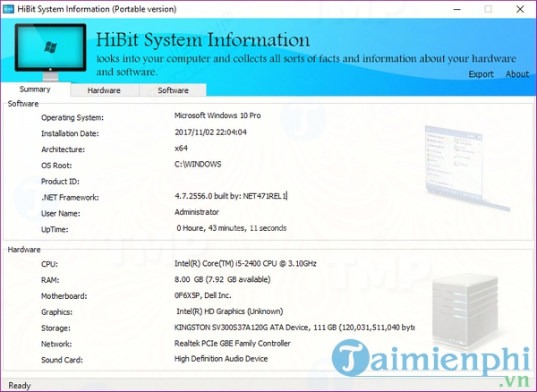The height and width of the screenshot is (392, 537).
Task: Select the x64 architecture value
Action: point(181,149)
